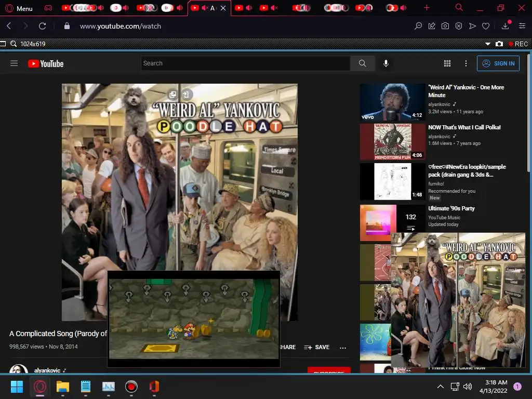Submit search with magnifier button
Viewport: 532px width, 399px height.
pyautogui.click(x=362, y=63)
